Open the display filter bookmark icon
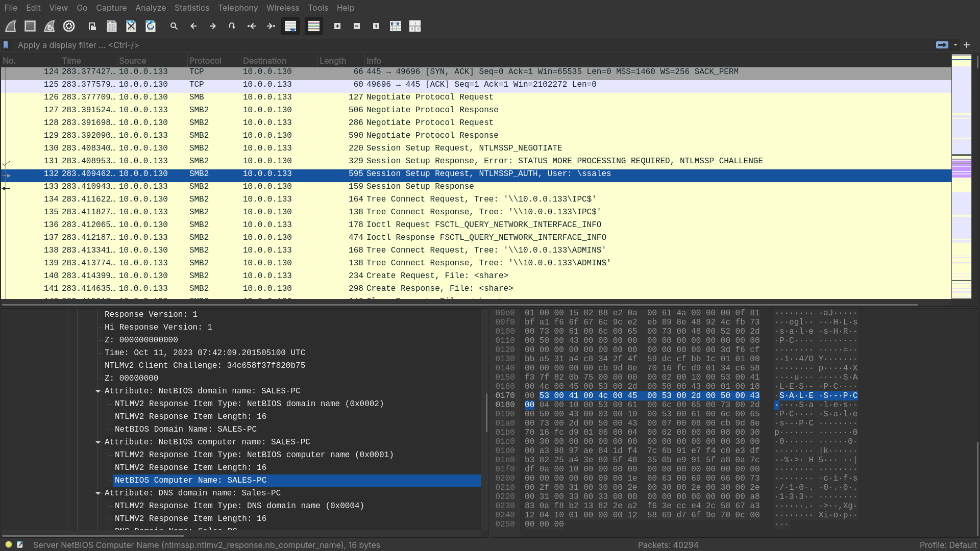This screenshot has width=980, height=551. (x=6, y=45)
